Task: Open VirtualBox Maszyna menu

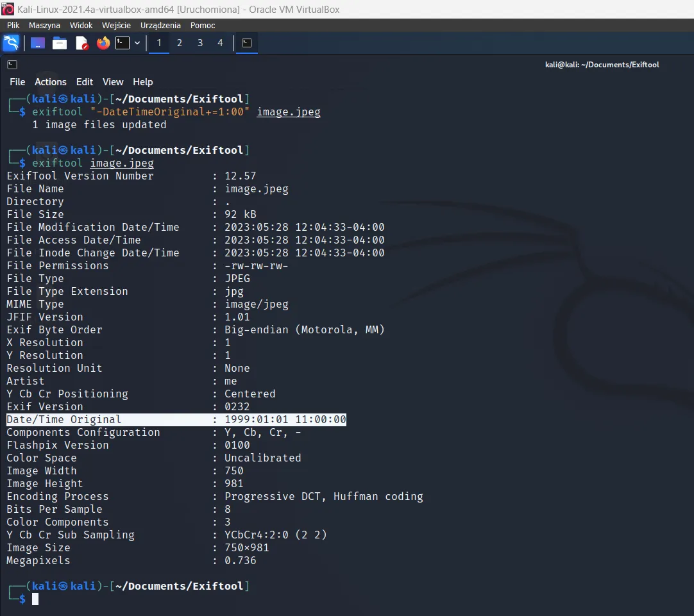Action: tap(44, 26)
